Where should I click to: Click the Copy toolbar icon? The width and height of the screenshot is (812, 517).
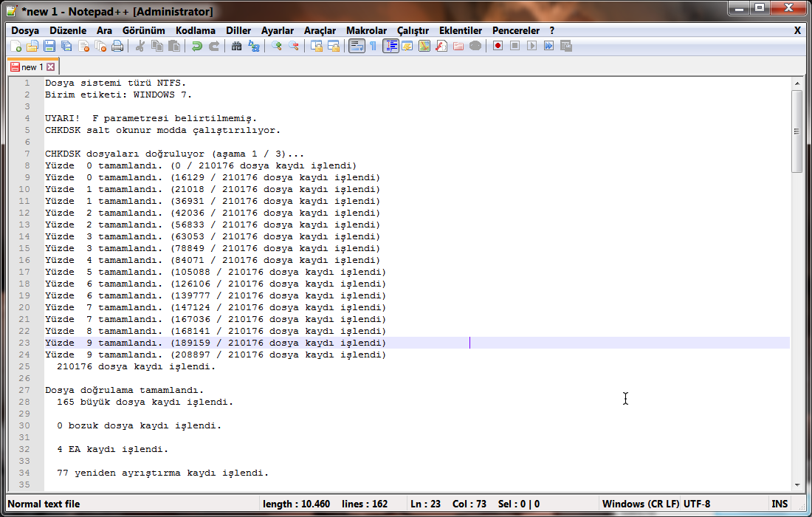point(157,46)
